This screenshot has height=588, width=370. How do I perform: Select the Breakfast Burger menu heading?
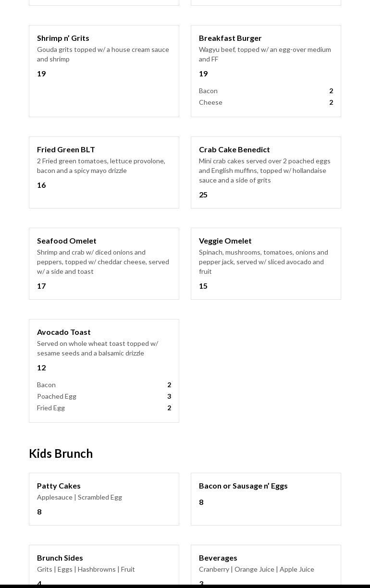(230, 38)
